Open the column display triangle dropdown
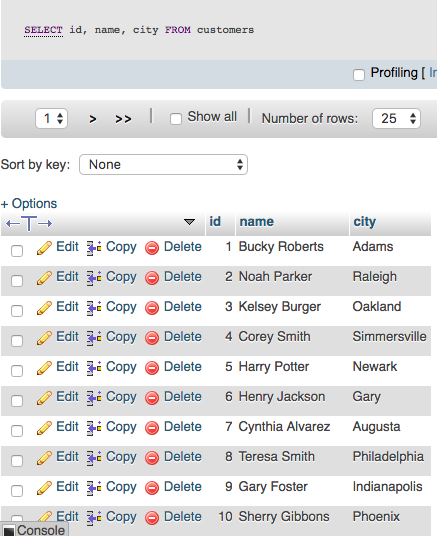Viewport: 437px width, 536px height. [x=189, y=222]
